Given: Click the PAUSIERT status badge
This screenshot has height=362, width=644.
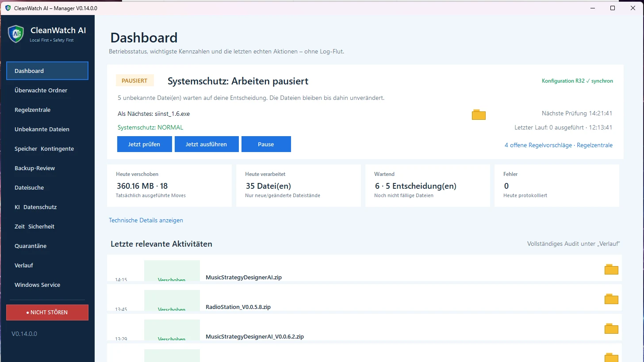Looking at the screenshot, I should pyautogui.click(x=134, y=80).
